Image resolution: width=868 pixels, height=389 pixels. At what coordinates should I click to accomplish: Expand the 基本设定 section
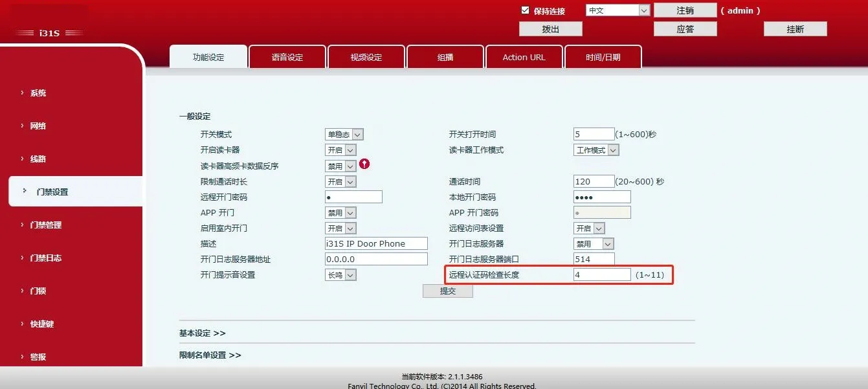[x=203, y=332]
